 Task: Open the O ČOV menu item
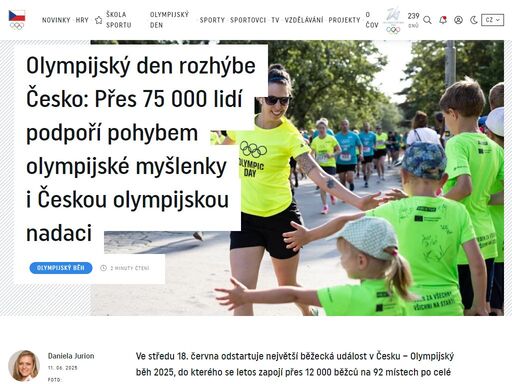click(x=372, y=20)
